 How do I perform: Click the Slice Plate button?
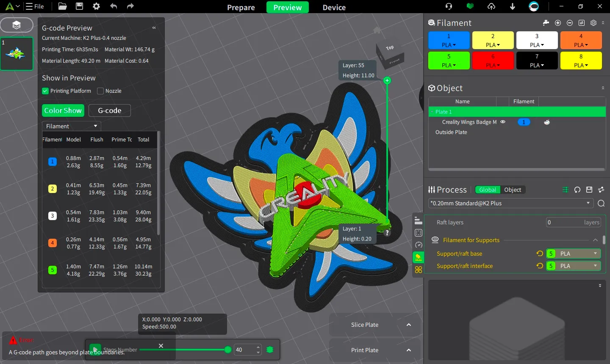point(365,325)
